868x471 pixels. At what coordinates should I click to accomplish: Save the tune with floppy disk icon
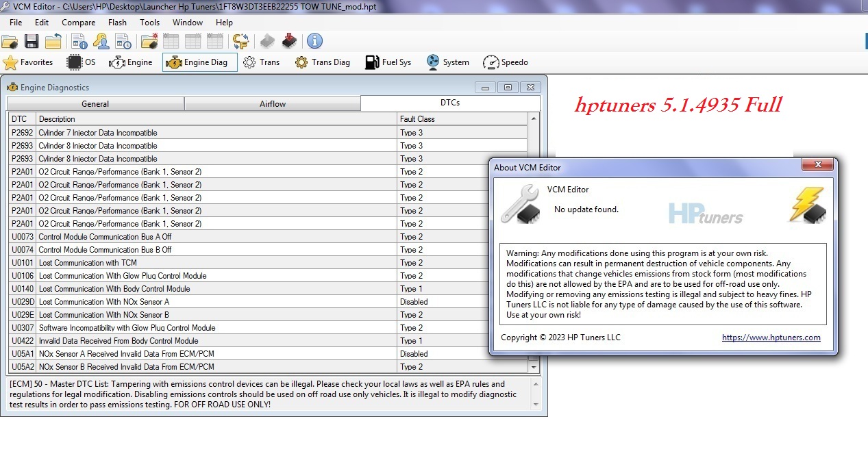pos(32,41)
